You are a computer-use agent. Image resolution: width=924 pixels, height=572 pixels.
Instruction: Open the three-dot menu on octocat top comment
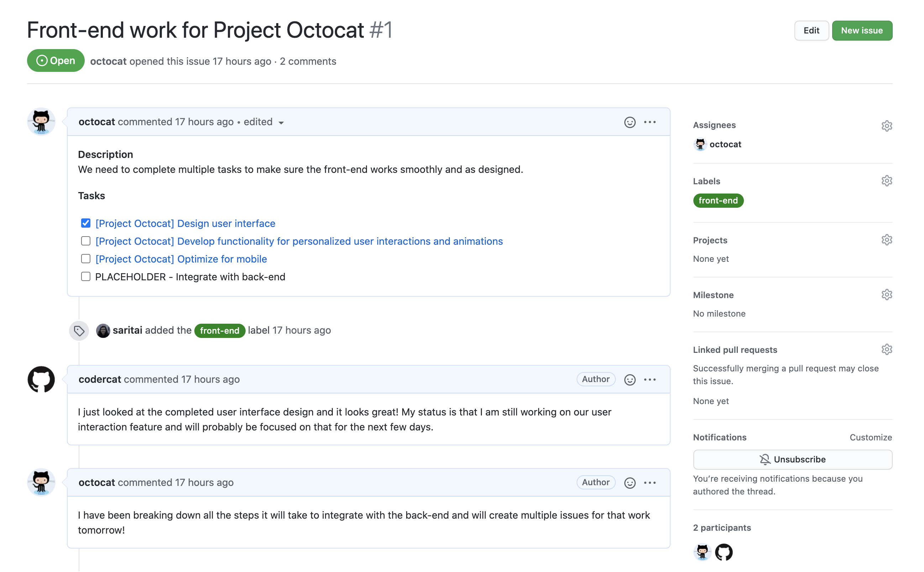pos(650,121)
